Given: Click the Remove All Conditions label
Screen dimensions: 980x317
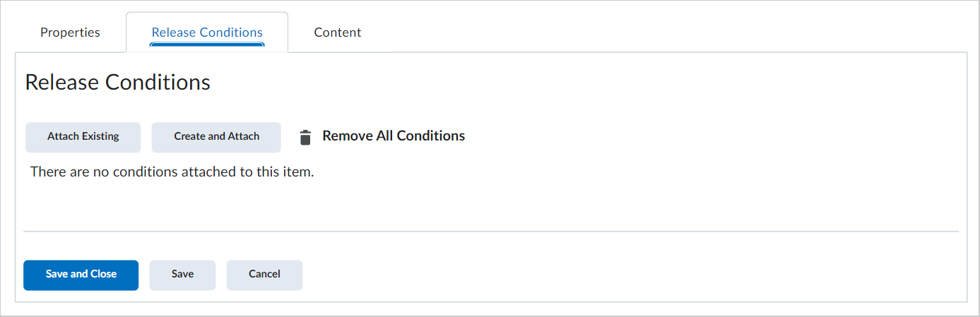Looking at the screenshot, I should pyautogui.click(x=394, y=136).
